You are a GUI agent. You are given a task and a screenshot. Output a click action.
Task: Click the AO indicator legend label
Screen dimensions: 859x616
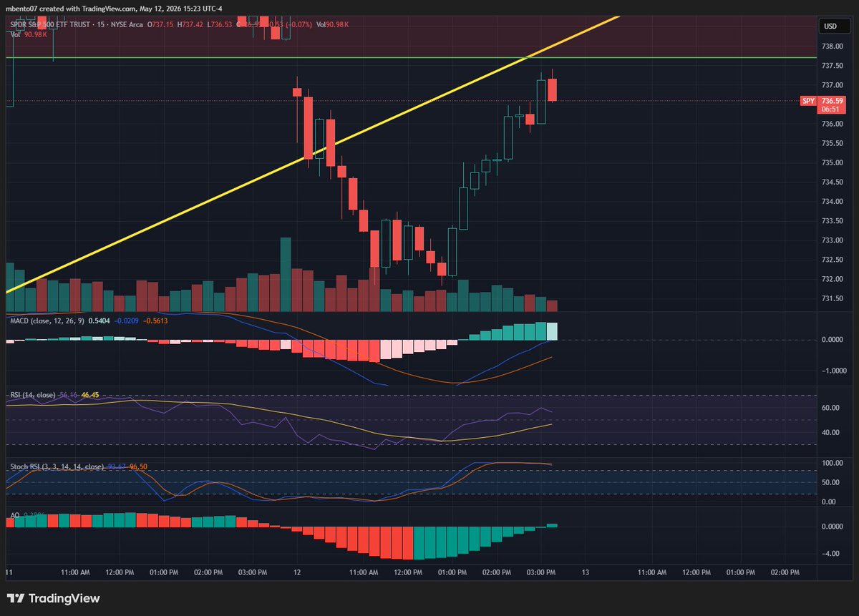[14, 515]
